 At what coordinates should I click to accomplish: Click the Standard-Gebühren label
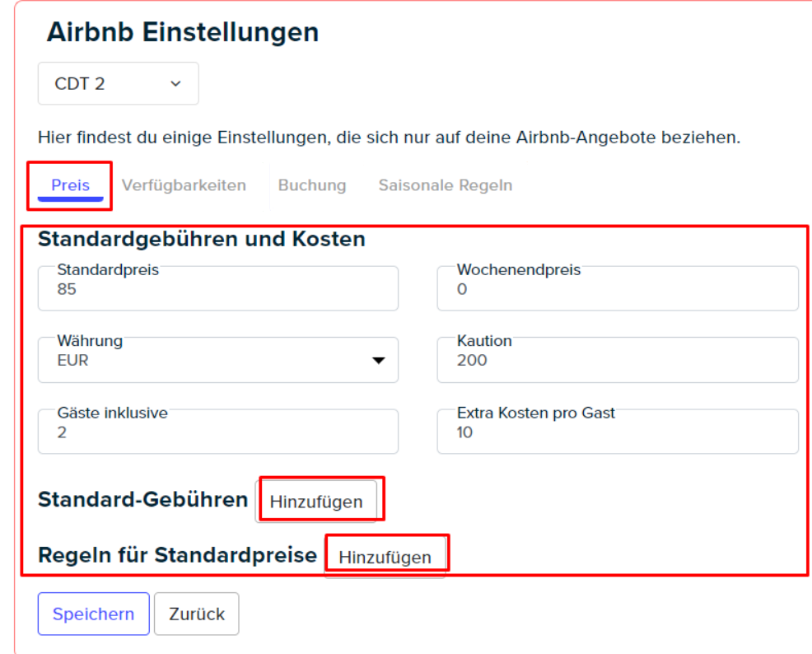click(x=143, y=500)
